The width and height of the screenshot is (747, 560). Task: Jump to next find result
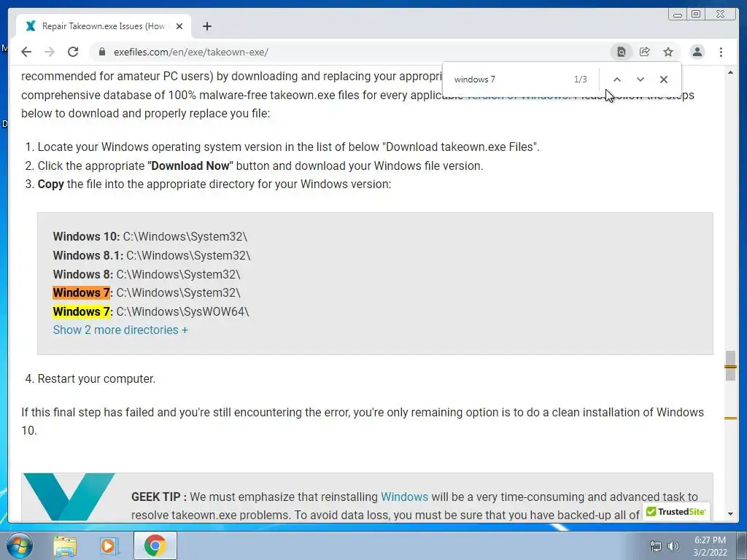[x=640, y=79]
